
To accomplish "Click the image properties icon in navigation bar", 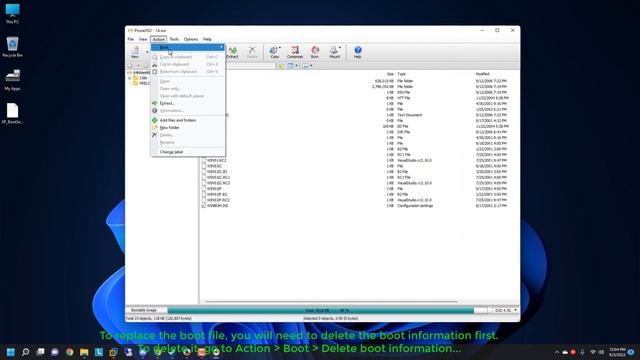I will [x=305, y=66].
